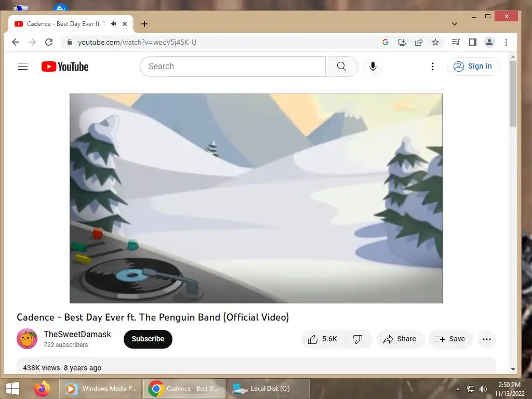Go forward in Chrome history
Screen dimensions: 532x399
click(x=32, y=42)
